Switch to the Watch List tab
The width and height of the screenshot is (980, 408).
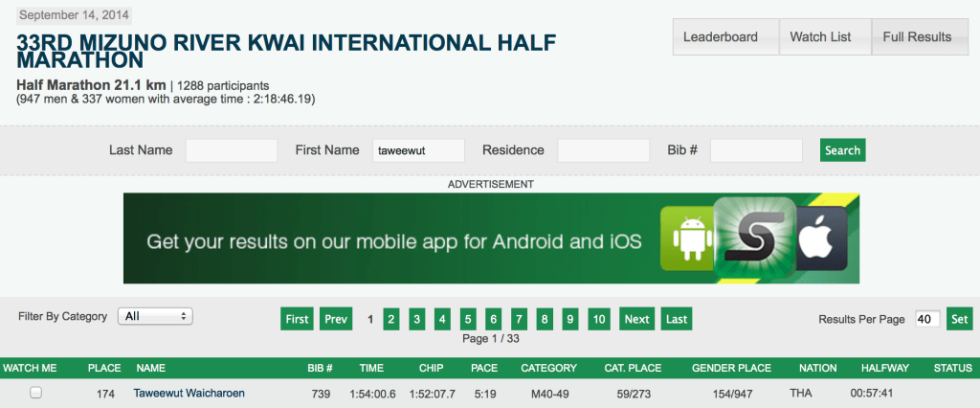(x=820, y=37)
